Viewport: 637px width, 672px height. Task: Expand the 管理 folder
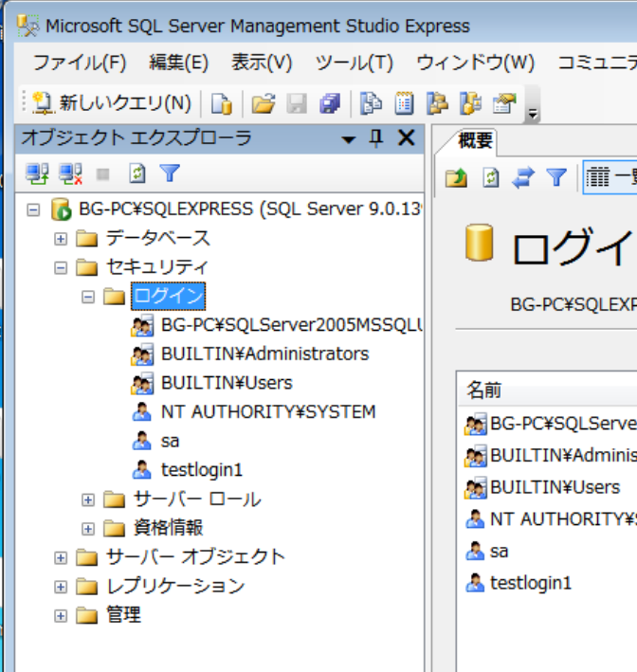pyautogui.click(x=61, y=615)
